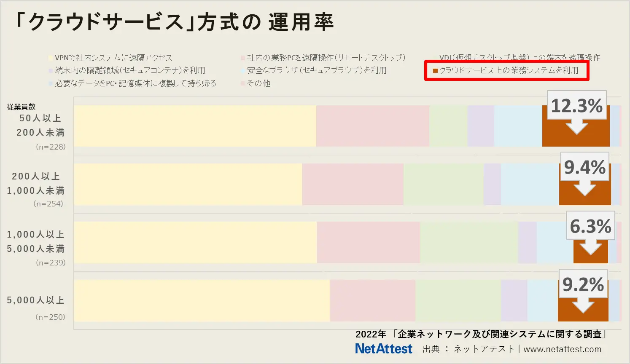Click the light-blue secure-browser segment in the n=254 row
Screen dimensions: 630x364
click(530, 185)
